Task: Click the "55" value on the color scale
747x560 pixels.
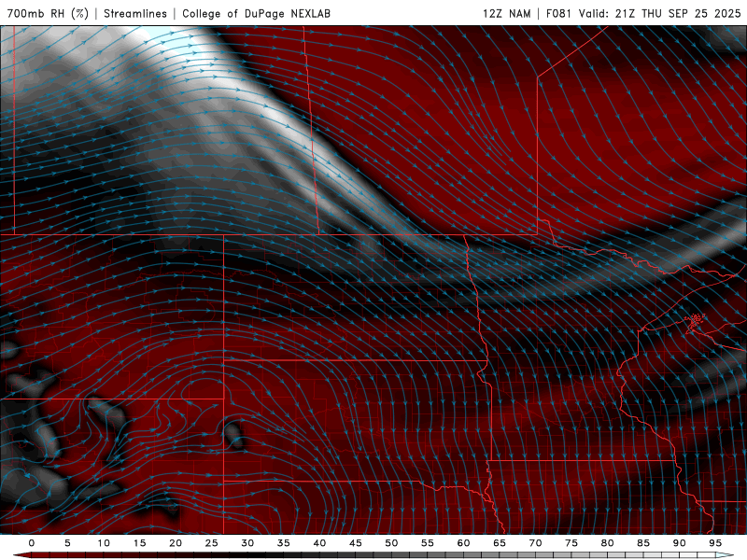Action: point(428,543)
